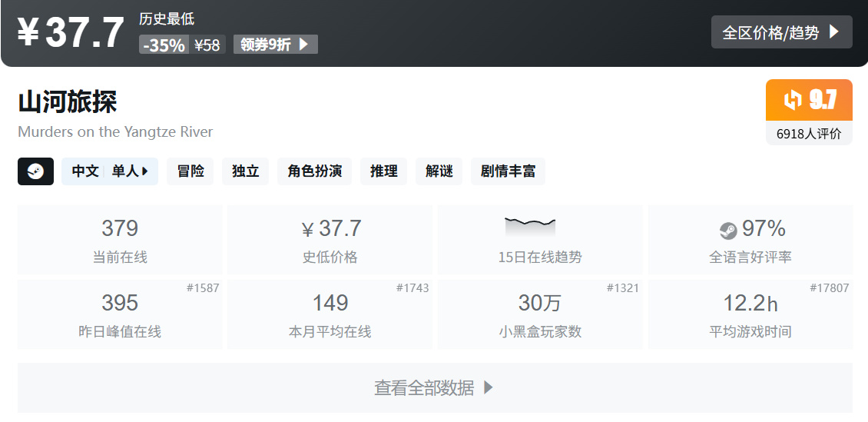The width and height of the screenshot is (868, 422).
Task: Click the subtitle Murders on the Yangtze River
Action: tap(115, 131)
